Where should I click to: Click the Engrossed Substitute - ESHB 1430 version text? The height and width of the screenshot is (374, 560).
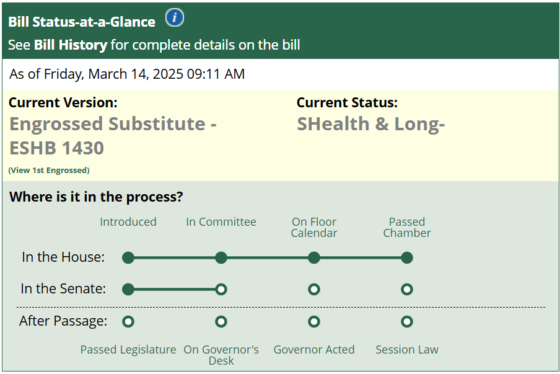pyautogui.click(x=113, y=136)
